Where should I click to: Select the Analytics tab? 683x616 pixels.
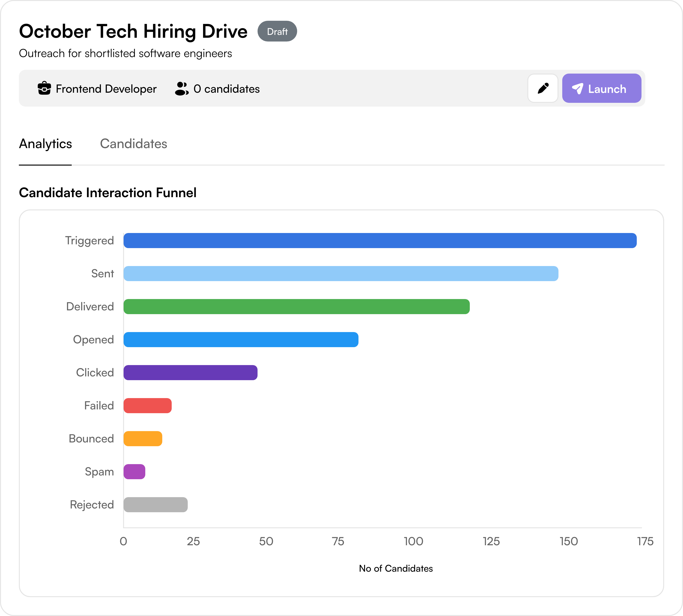[x=45, y=144]
